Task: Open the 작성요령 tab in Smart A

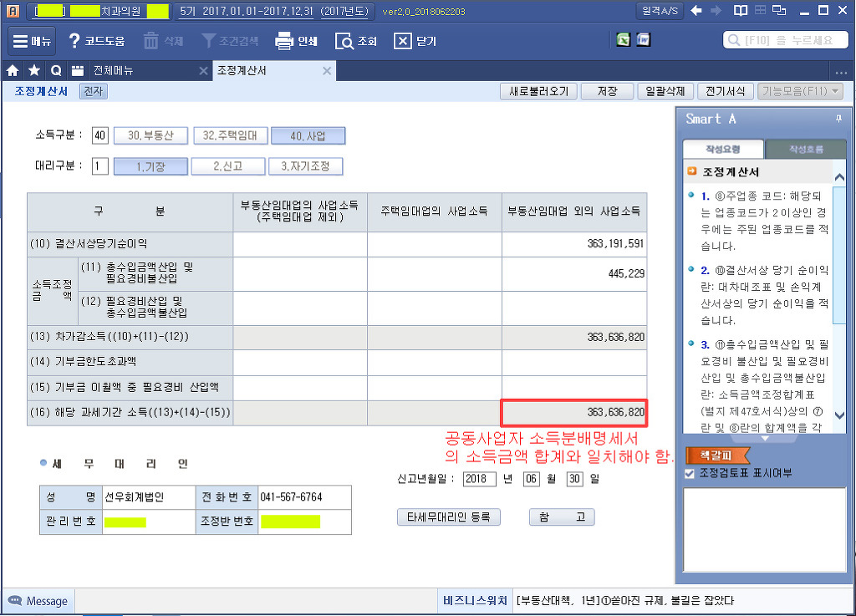Action: pyautogui.click(x=723, y=149)
